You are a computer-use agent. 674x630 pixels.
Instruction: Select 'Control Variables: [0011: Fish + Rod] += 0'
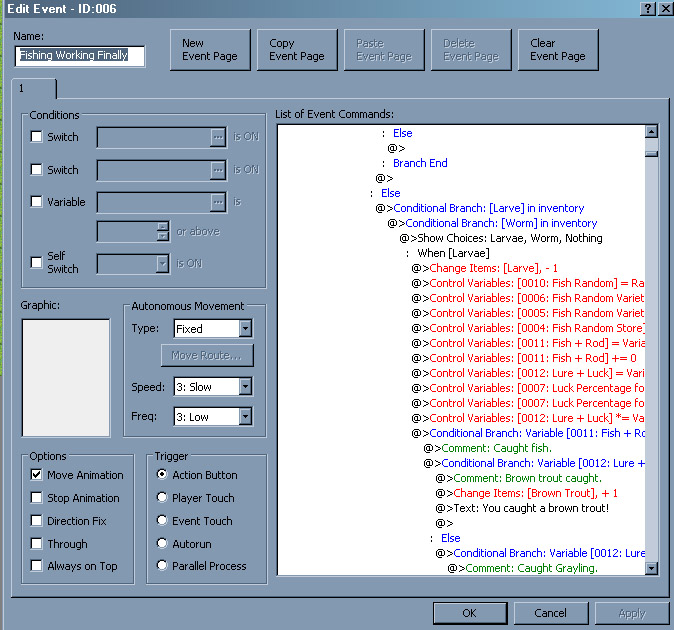(x=524, y=358)
